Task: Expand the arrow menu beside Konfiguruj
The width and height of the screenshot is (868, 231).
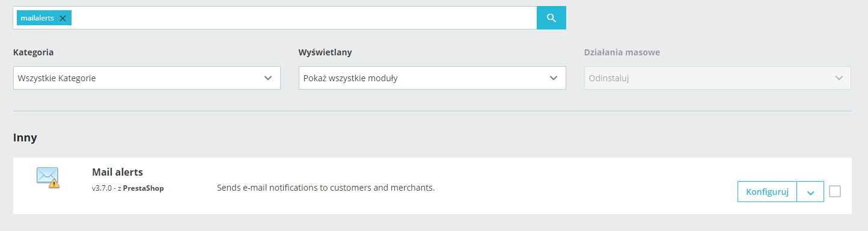Action: point(811,192)
